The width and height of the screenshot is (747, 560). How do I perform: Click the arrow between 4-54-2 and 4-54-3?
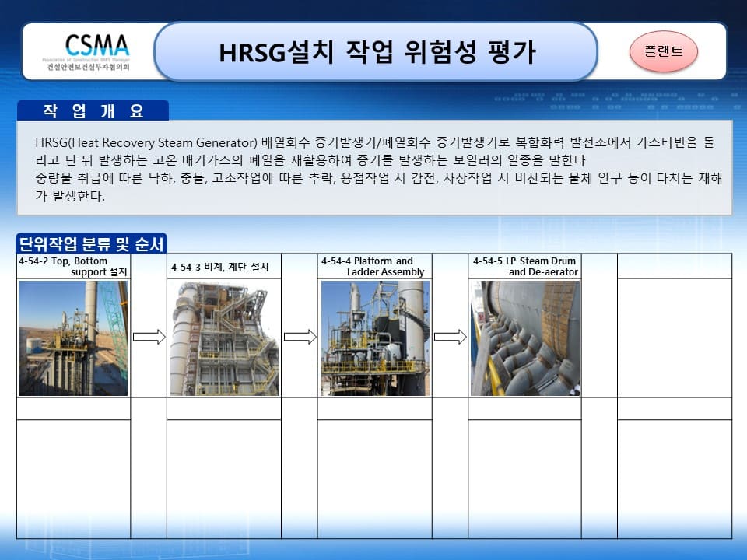149,337
